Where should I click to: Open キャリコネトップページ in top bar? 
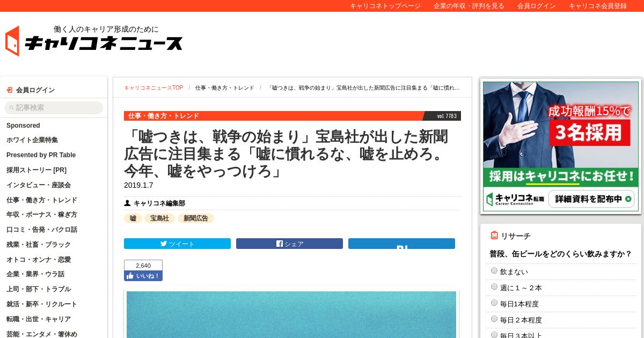385,6
